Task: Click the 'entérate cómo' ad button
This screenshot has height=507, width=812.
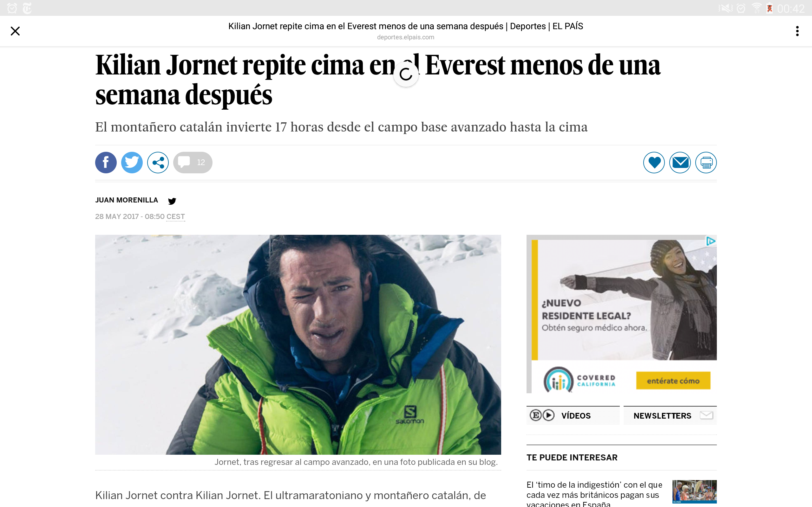Action: pos(673,381)
